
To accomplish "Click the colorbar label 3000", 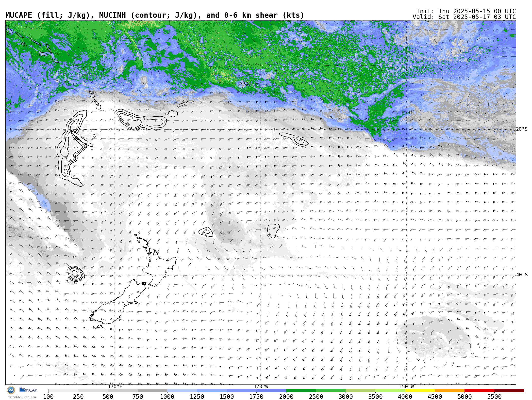I will [346, 397].
